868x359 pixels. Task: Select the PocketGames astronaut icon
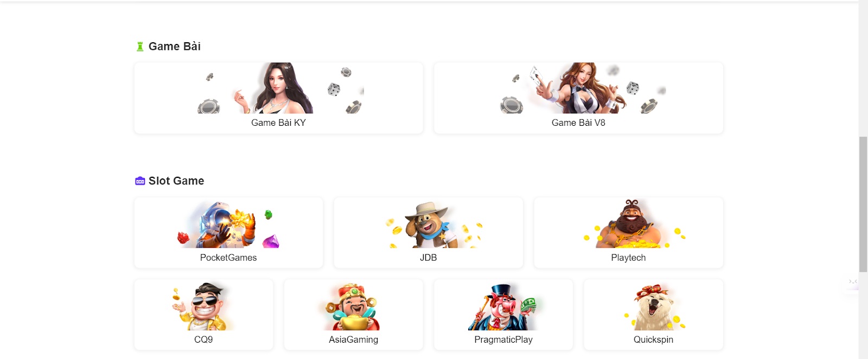click(228, 225)
